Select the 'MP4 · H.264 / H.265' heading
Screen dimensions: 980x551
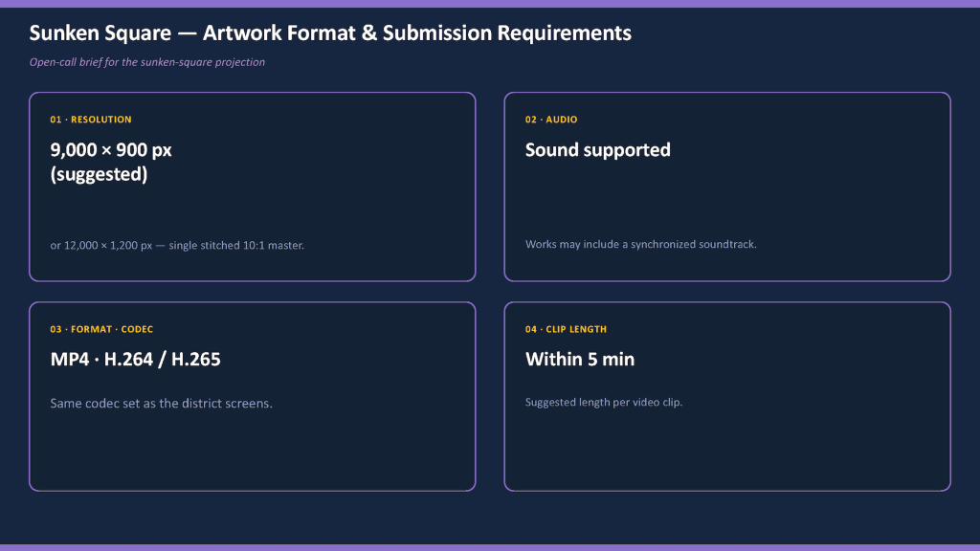(135, 360)
